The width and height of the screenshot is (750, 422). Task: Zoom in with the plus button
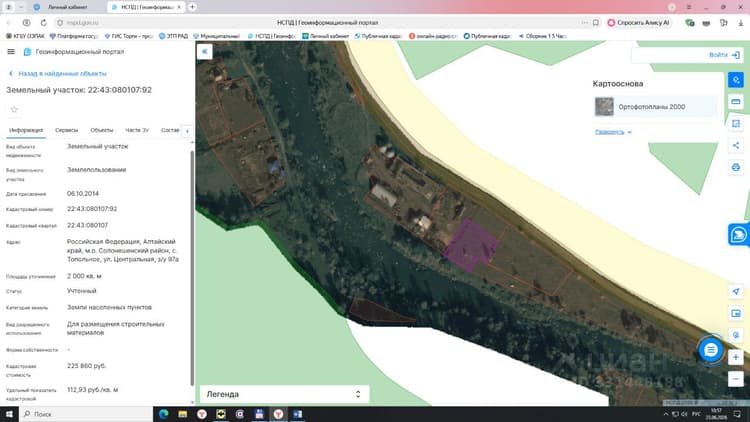(x=736, y=357)
